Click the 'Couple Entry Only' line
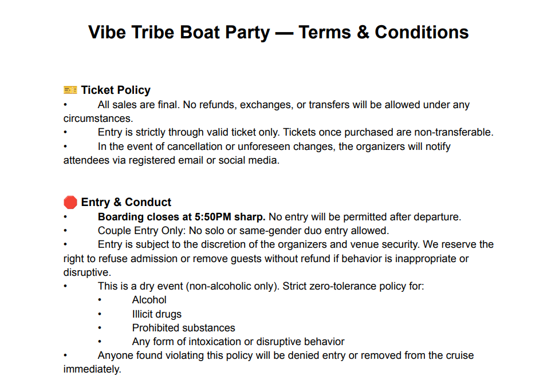This screenshot has width=559, height=392. pos(243,231)
